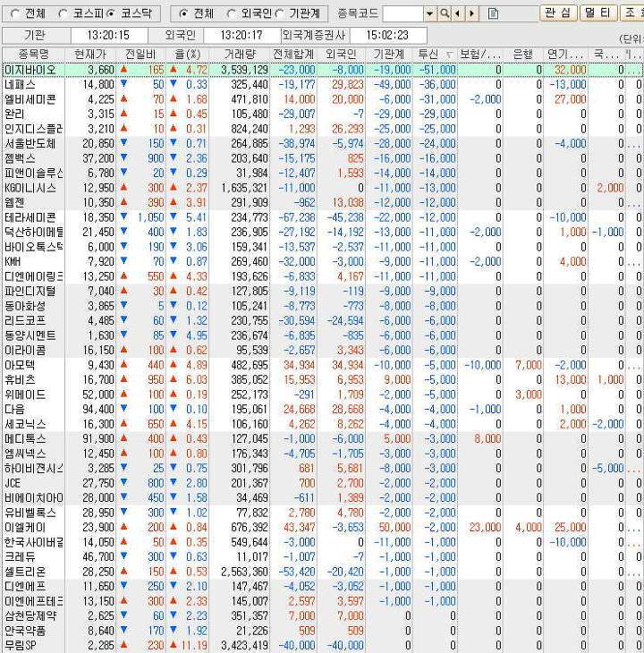Sort by 외국인 column header
The height and width of the screenshot is (653, 644).
[341, 55]
